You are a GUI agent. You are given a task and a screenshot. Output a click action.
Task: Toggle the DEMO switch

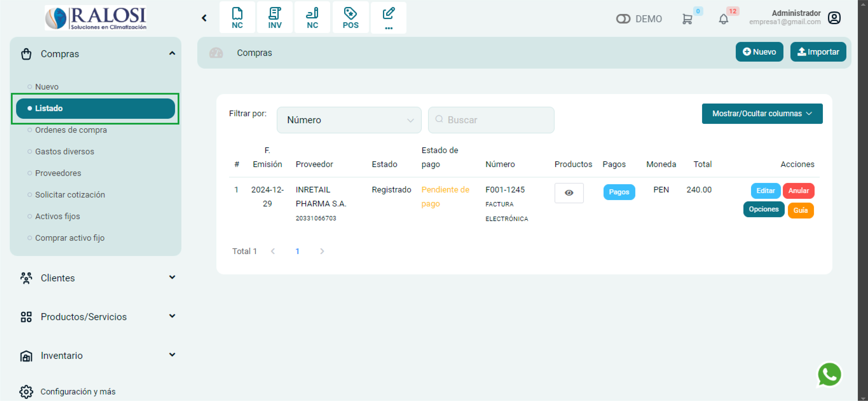(623, 19)
